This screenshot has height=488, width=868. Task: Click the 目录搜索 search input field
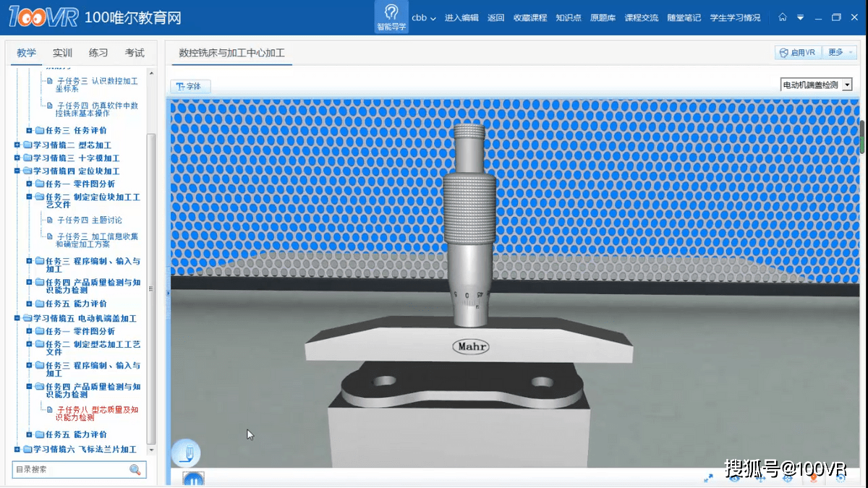[x=69, y=470]
